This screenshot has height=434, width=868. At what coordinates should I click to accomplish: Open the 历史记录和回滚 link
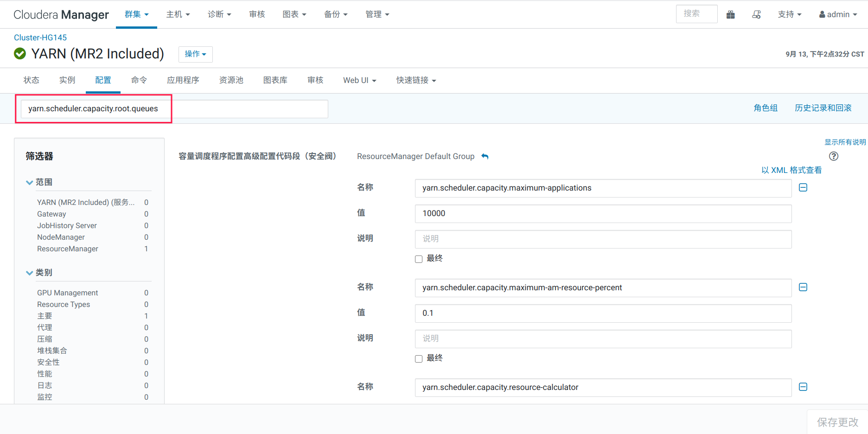pyautogui.click(x=823, y=108)
